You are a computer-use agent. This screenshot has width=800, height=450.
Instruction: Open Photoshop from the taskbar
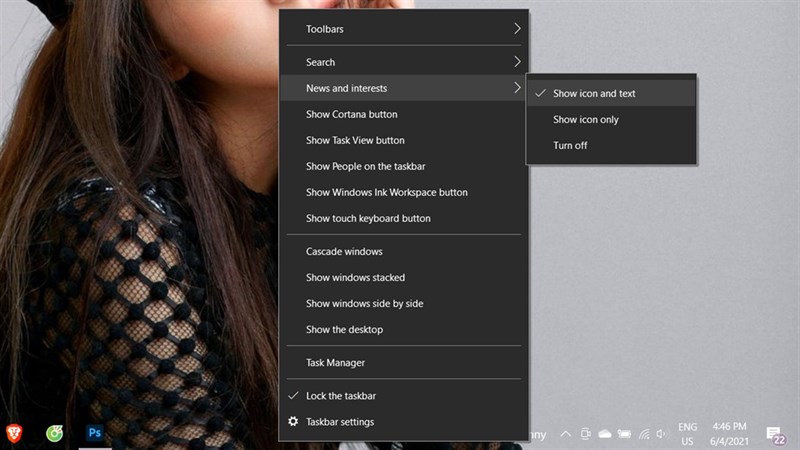94,433
